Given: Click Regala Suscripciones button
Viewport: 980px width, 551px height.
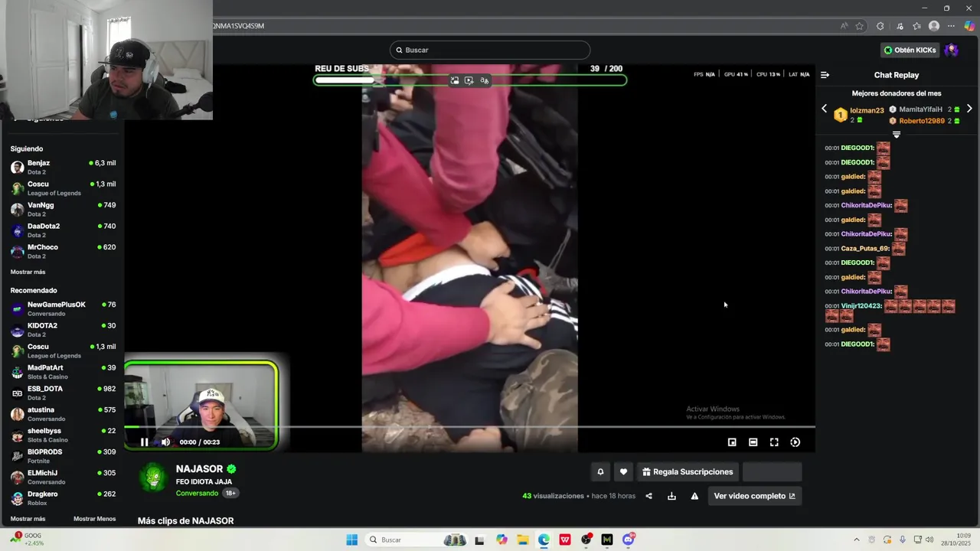Looking at the screenshot, I should coord(688,471).
